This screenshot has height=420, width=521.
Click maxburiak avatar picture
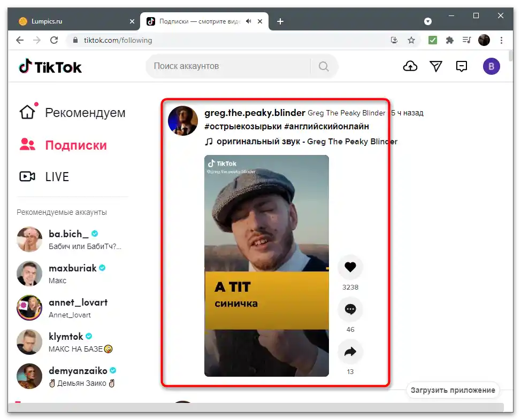[29, 274]
